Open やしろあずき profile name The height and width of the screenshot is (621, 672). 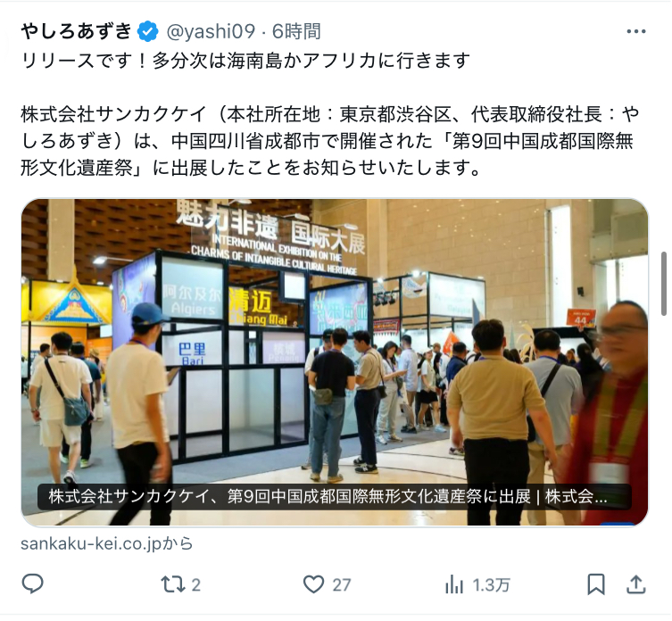(x=76, y=31)
